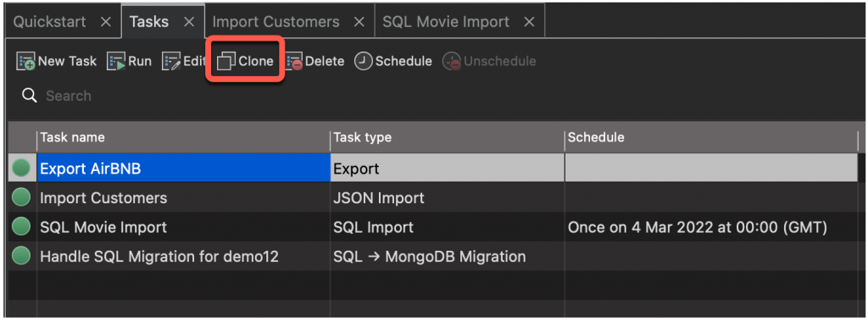This screenshot has width=868, height=321.
Task: Click status dot for Handle SQL Migration row
Action: click(x=21, y=256)
